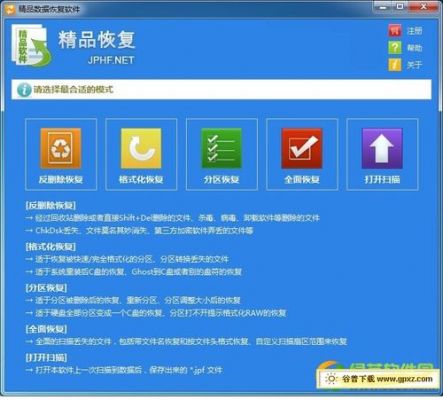Select 打开扫描 mode label

point(382,180)
